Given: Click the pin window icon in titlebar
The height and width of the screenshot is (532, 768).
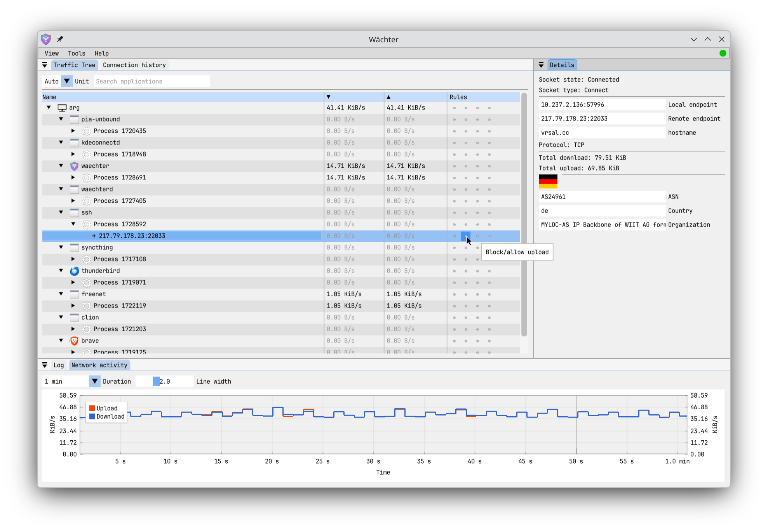Looking at the screenshot, I should click(x=60, y=39).
